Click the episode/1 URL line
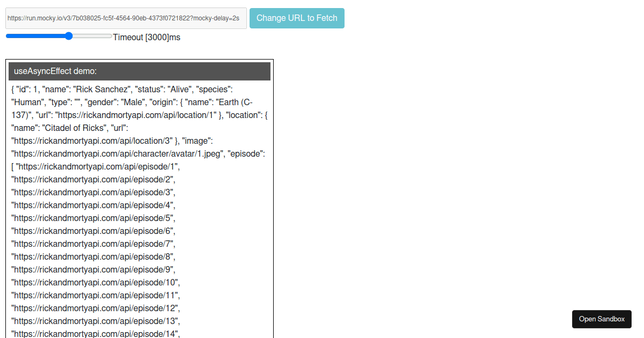The width and height of the screenshot is (644, 338). (x=98, y=166)
